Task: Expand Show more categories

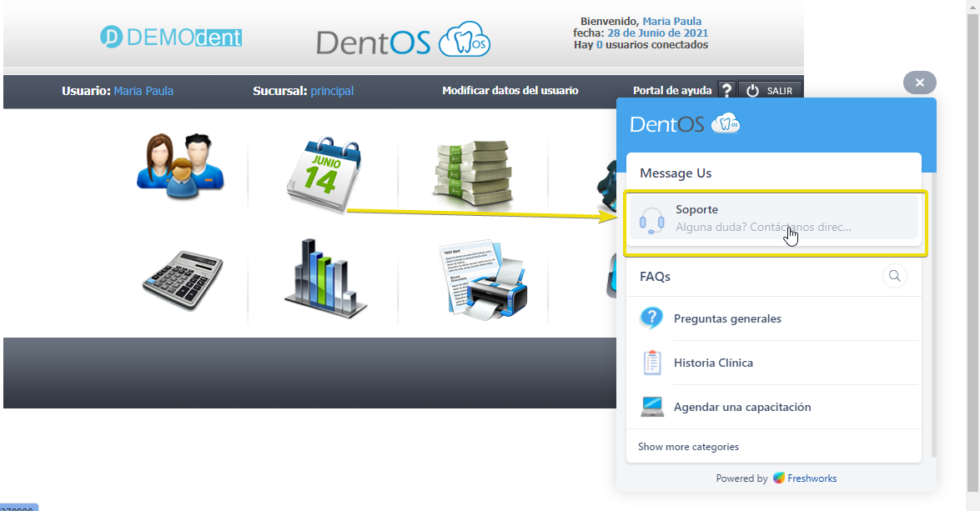Action: tap(688, 447)
